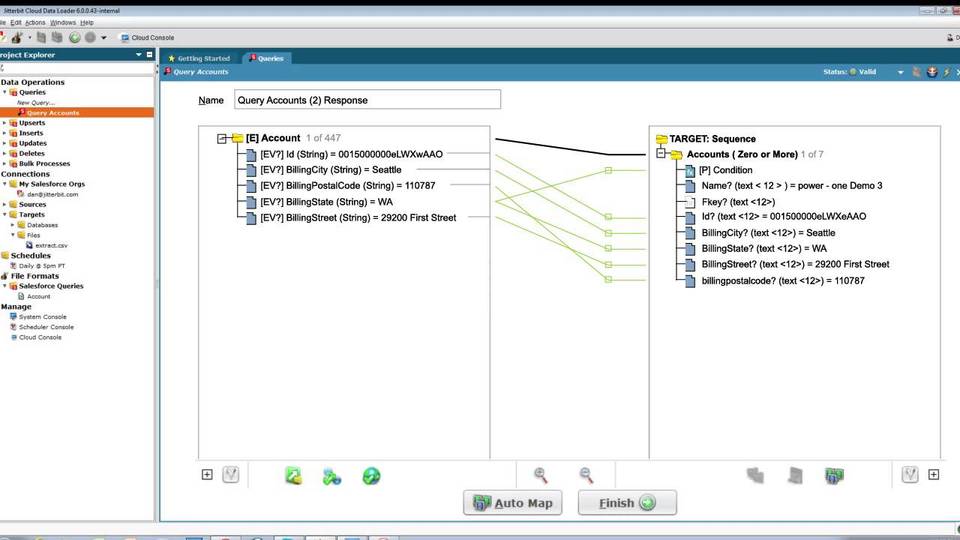Click the Finish button
Image resolution: width=960 pixels, height=540 pixels.
[627, 502]
